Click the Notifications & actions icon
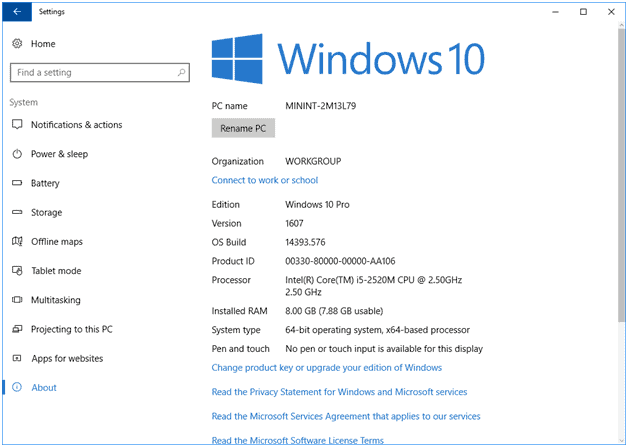 point(17,125)
